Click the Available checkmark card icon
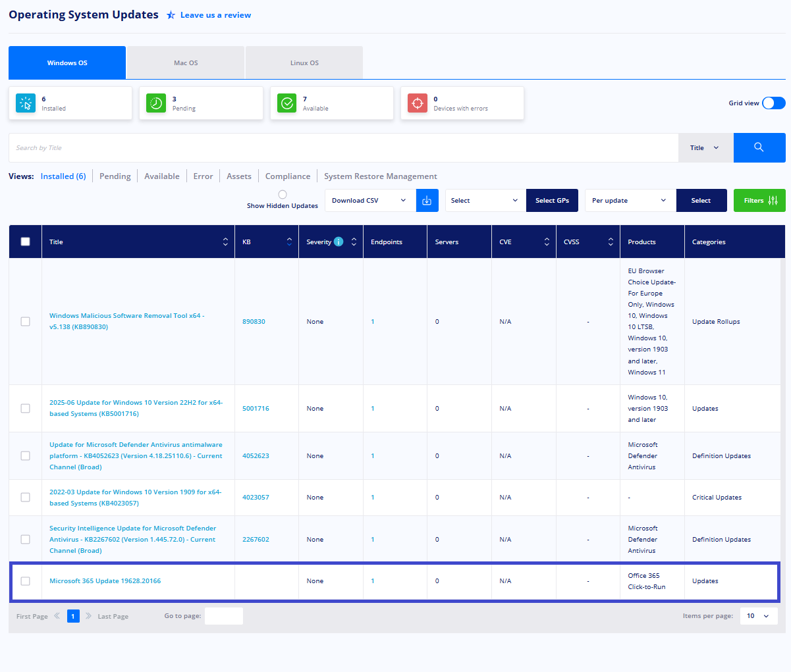The height and width of the screenshot is (672, 791). point(286,103)
